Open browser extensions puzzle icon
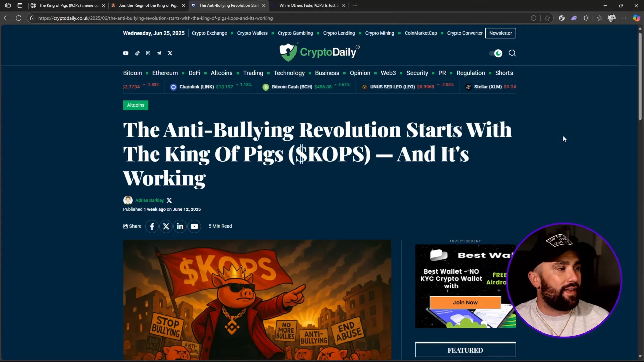Image resolution: width=644 pixels, height=362 pixels. point(586,18)
